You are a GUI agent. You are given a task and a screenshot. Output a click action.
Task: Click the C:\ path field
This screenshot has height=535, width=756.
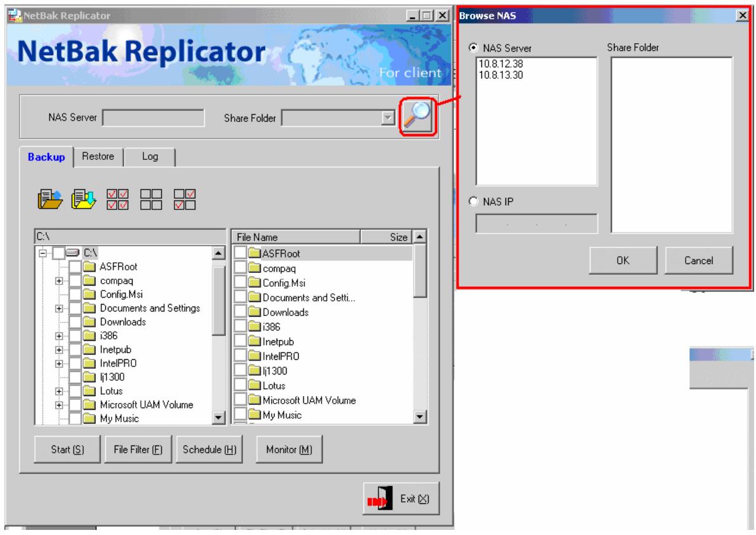coord(130,236)
